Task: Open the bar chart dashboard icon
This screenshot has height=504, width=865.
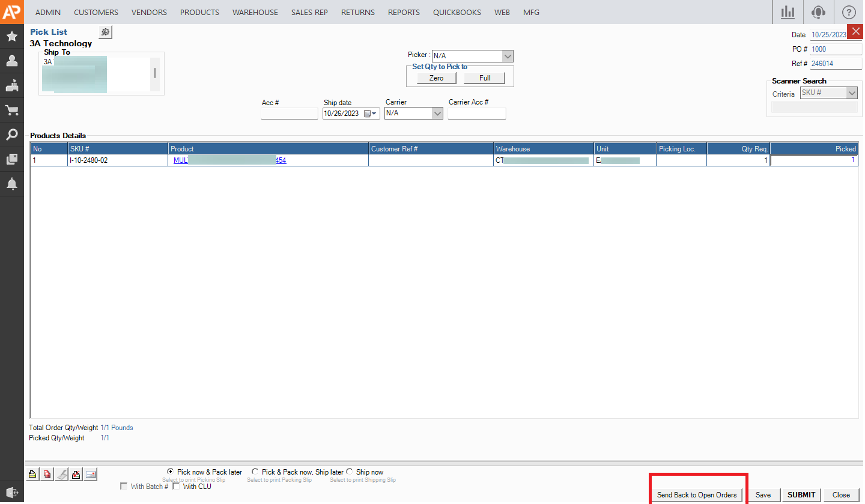Action: coord(787,12)
